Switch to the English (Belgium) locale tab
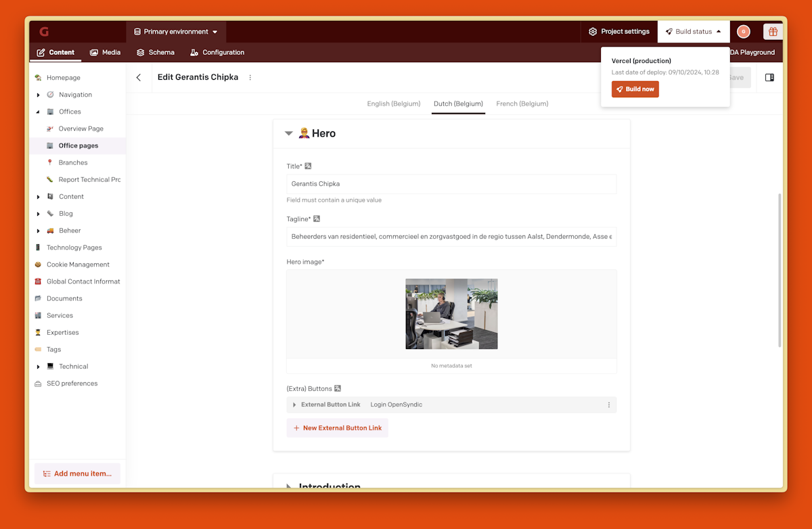Screen dimensions: 812x529 pos(394,103)
